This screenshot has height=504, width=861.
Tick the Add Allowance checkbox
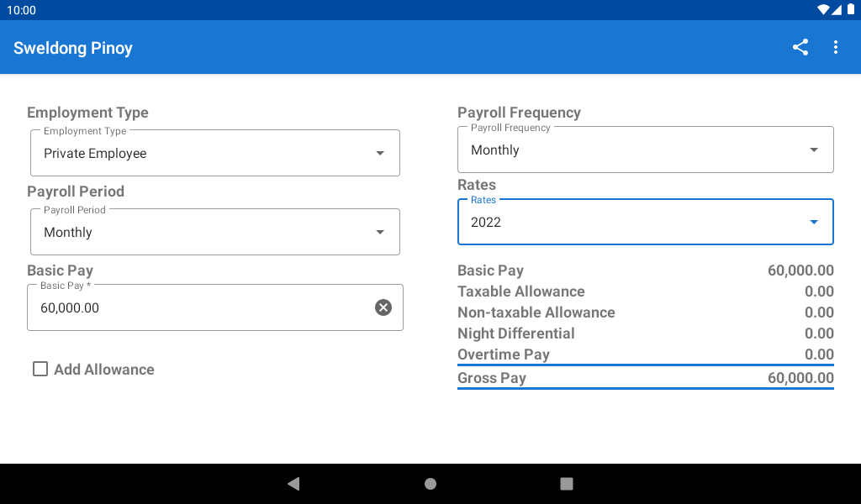click(x=40, y=369)
